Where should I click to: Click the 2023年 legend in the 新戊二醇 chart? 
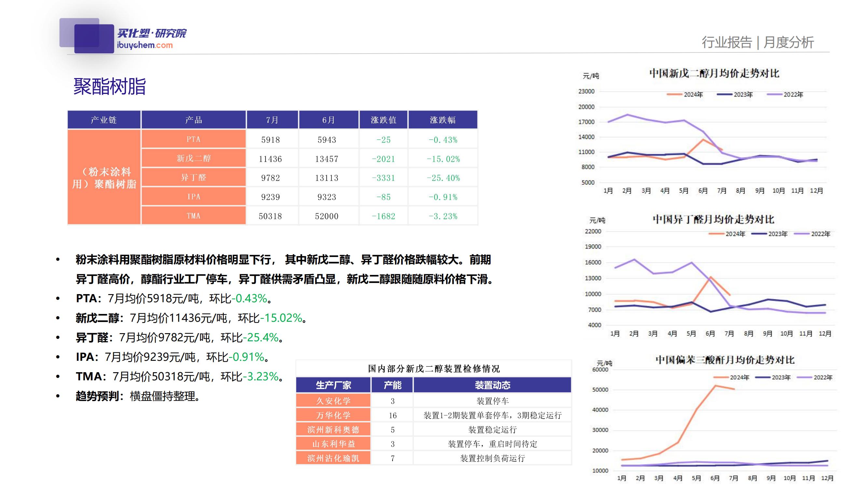(735, 95)
